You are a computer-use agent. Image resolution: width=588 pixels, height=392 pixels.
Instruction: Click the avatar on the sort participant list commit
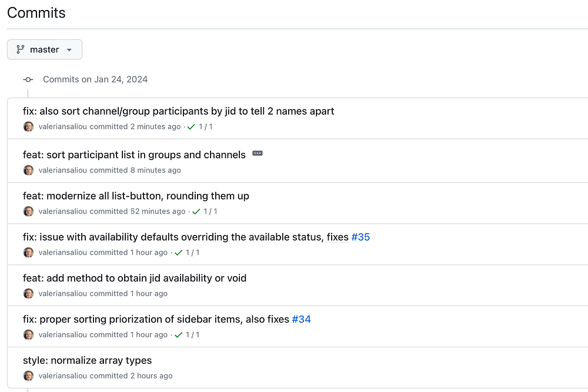tap(28, 170)
